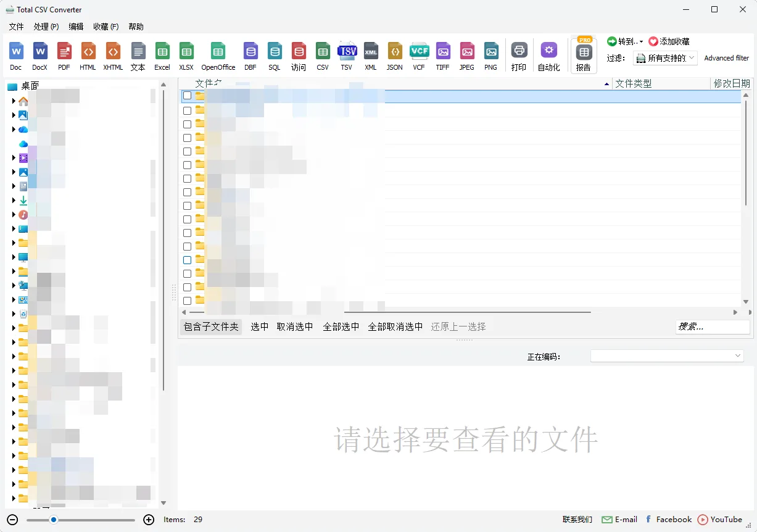Open the 文件 menu

click(16, 27)
